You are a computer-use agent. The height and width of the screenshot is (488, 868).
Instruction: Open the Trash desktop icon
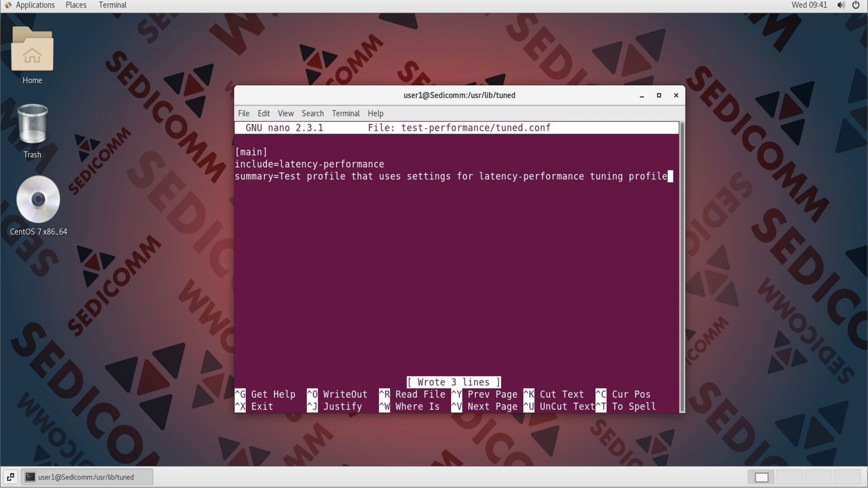[x=32, y=124]
